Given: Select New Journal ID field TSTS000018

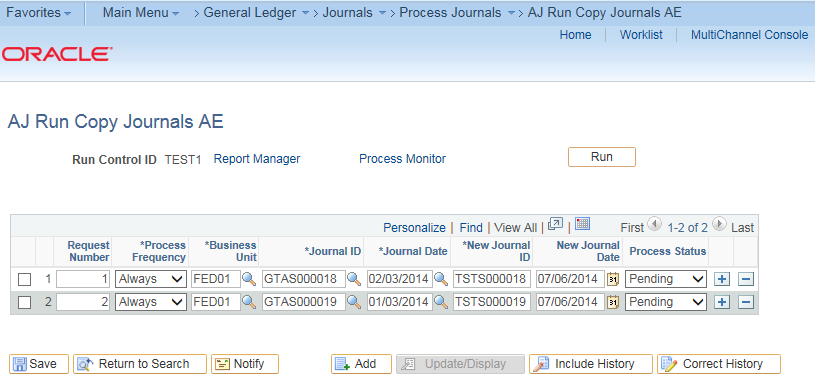Looking at the screenshot, I should pyautogui.click(x=492, y=279).
